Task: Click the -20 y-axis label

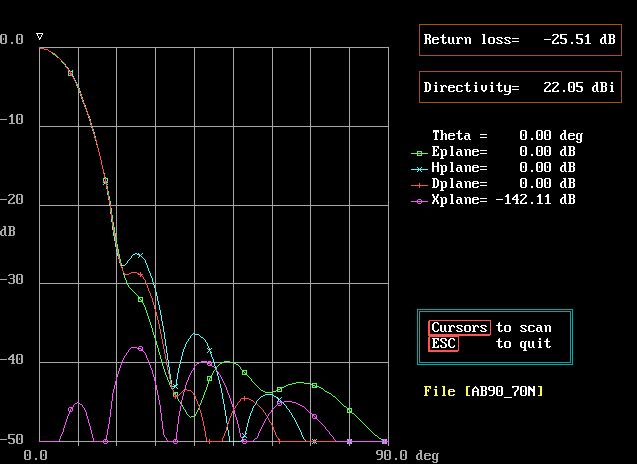Action: tap(12, 199)
